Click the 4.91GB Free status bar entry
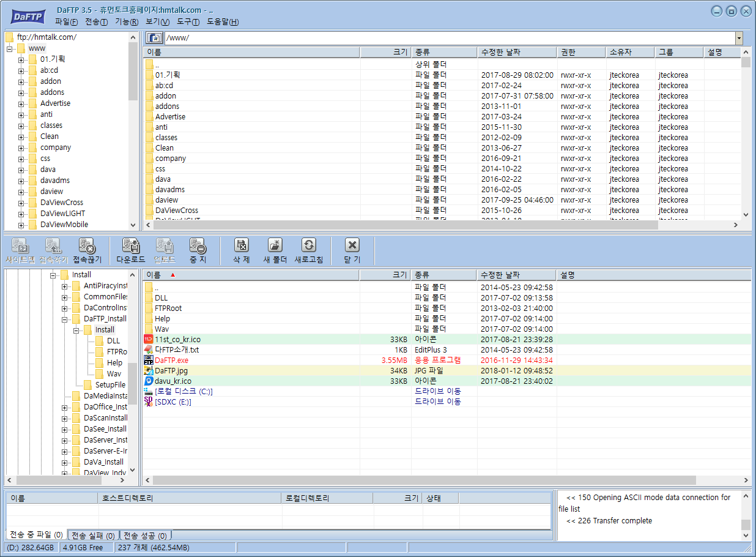Image resolution: width=756 pixels, height=557 pixels. pos(86,548)
